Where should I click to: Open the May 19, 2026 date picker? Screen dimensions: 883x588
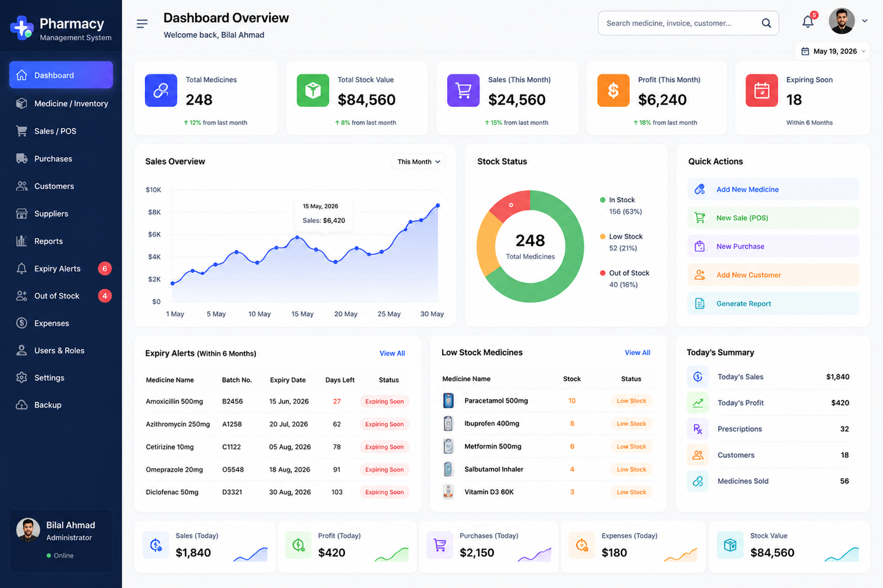[x=833, y=51]
